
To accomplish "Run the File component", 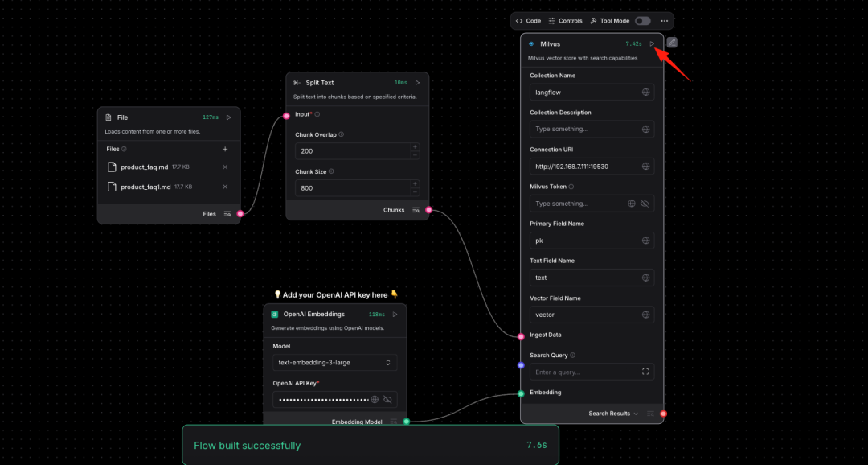I will (229, 117).
